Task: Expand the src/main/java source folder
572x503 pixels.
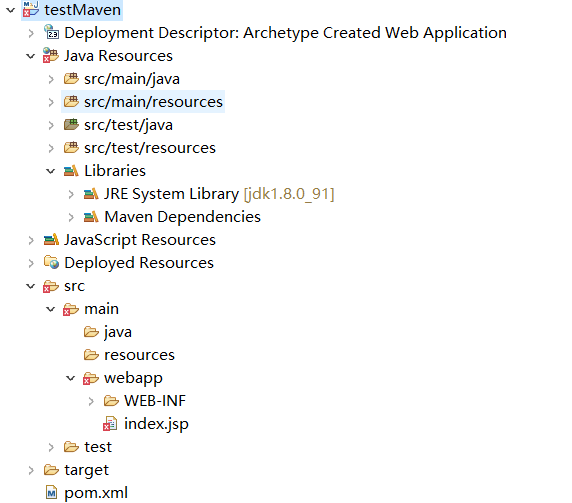Action: pos(51,79)
